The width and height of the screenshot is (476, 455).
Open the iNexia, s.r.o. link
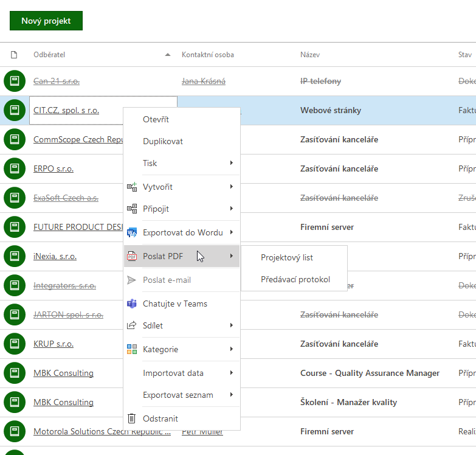click(55, 256)
